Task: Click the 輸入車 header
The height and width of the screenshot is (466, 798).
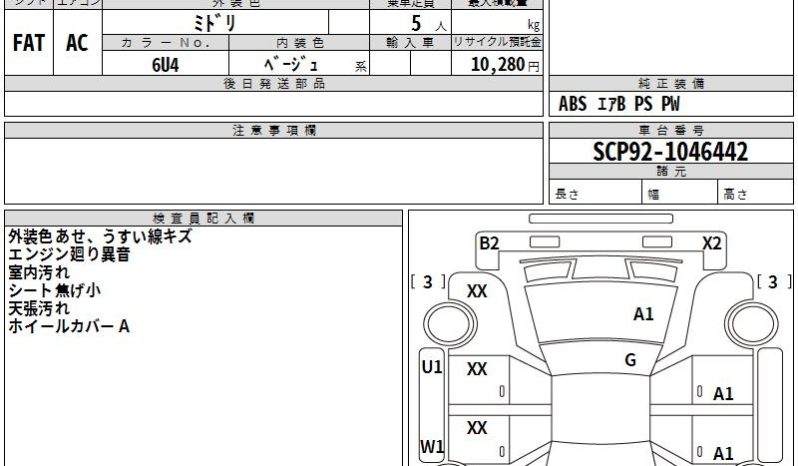Action: 410,43
